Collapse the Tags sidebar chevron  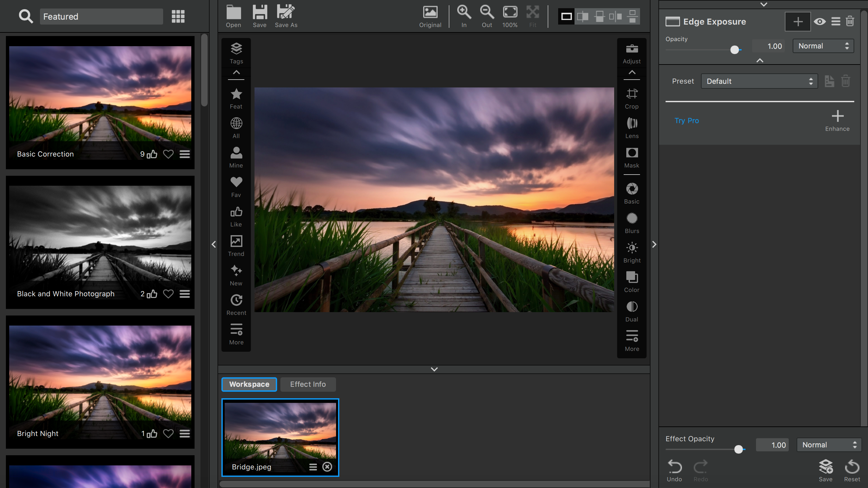tap(236, 72)
